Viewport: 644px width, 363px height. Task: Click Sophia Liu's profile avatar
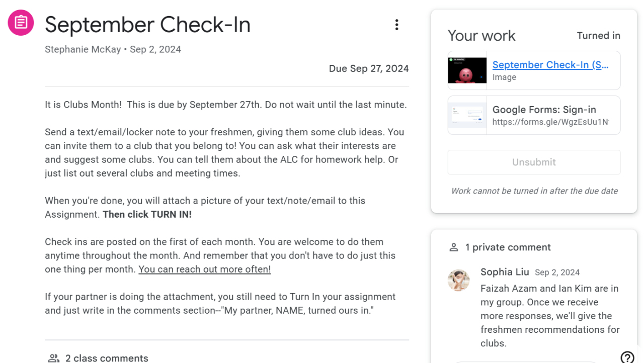tap(458, 280)
